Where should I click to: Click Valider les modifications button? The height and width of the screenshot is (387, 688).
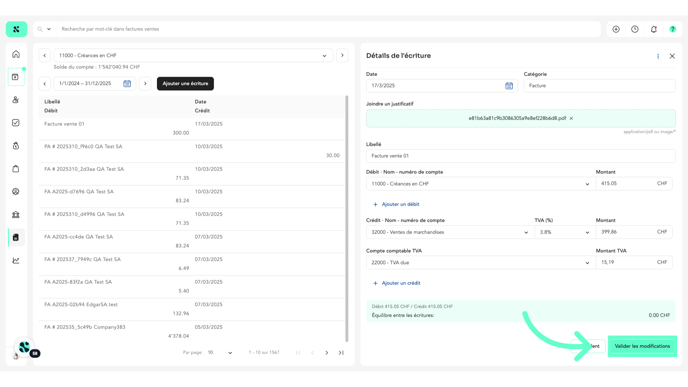(x=642, y=346)
